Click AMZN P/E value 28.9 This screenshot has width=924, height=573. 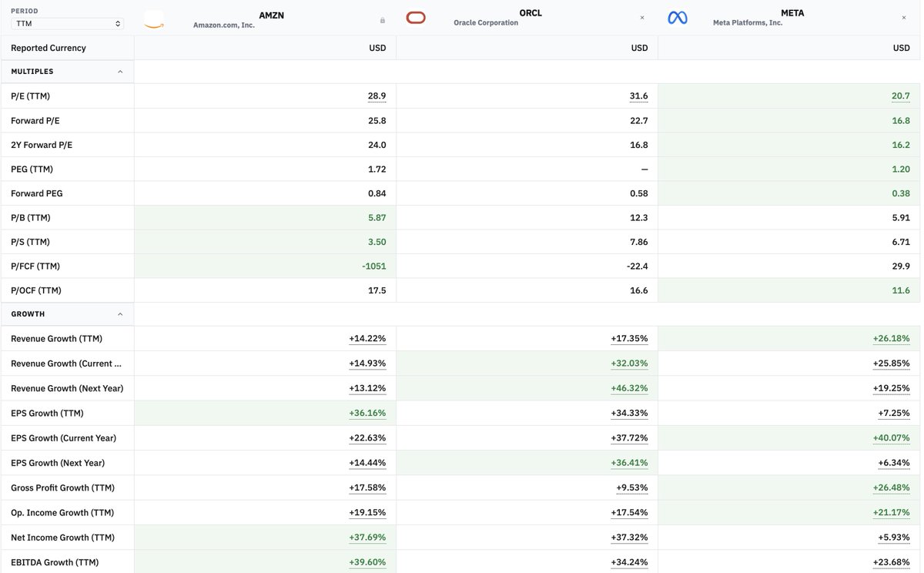pos(377,96)
